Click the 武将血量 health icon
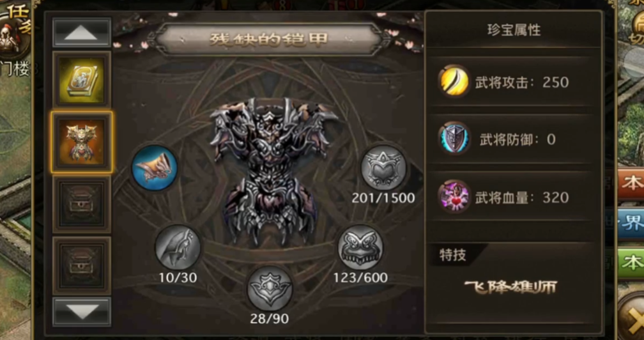 pyautogui.click(x=454, y=196)
